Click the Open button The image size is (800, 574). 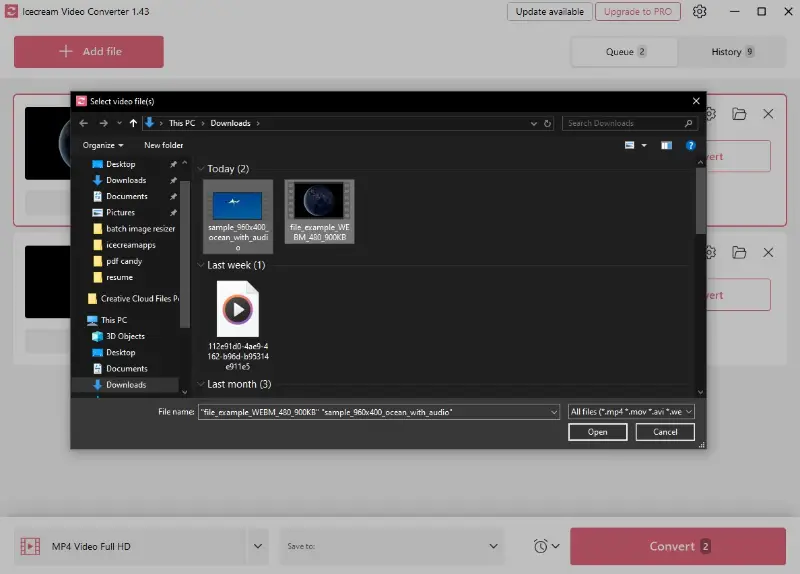click(x=597, y=432)
